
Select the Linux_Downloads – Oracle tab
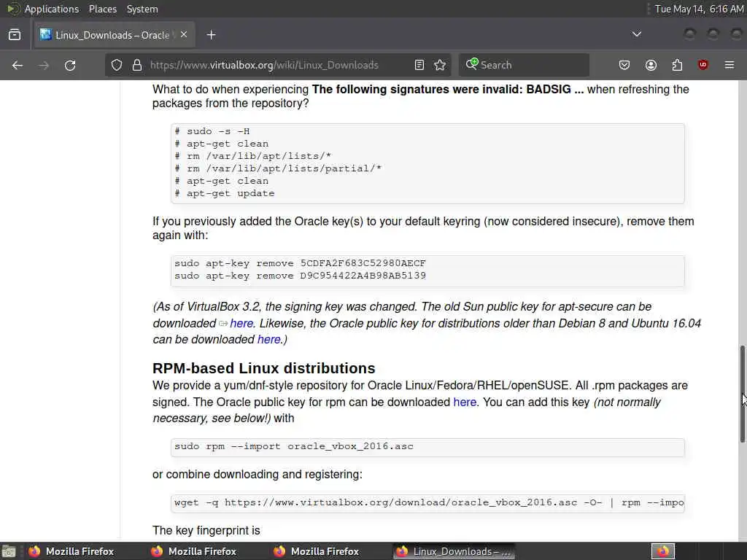pyautogui.click(x=115, y=35)
